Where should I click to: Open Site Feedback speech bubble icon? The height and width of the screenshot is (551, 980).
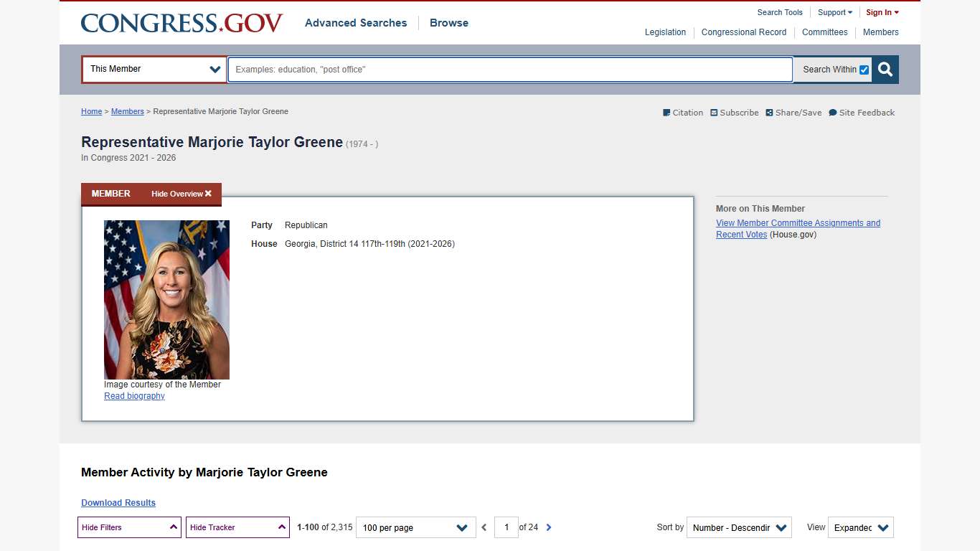(x=832, y=113)
